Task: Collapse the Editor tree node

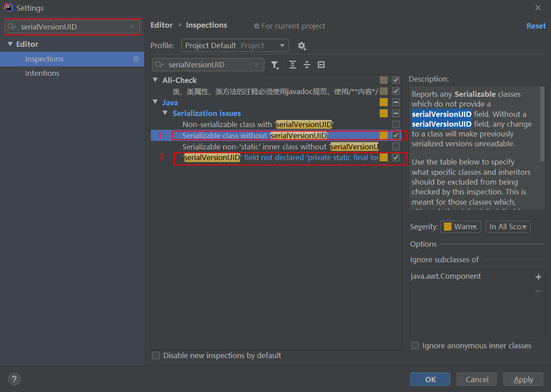Action: coord(10,44)
